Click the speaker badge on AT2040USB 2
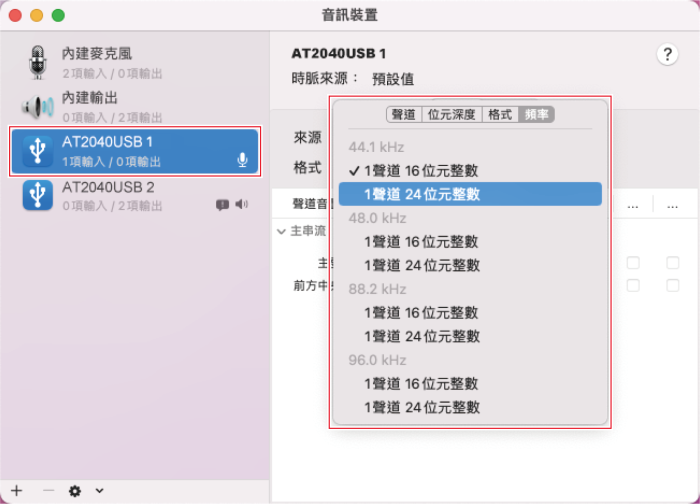This screenshot has width=700, height=504. click(x=241, y=204)
